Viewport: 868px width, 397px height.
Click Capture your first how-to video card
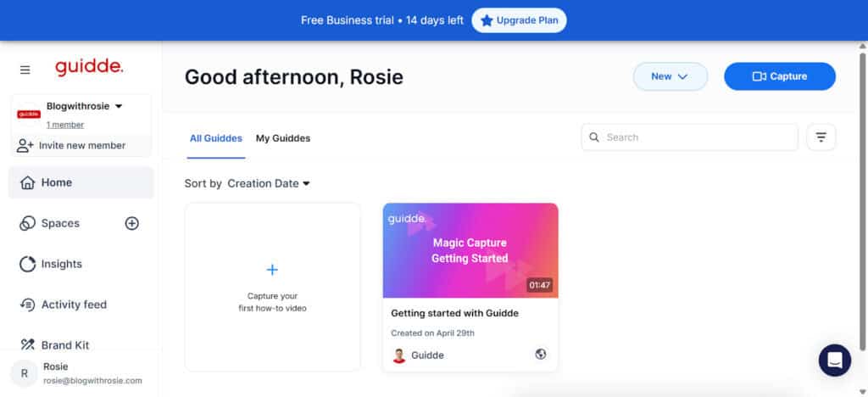(x=272, y=288)
